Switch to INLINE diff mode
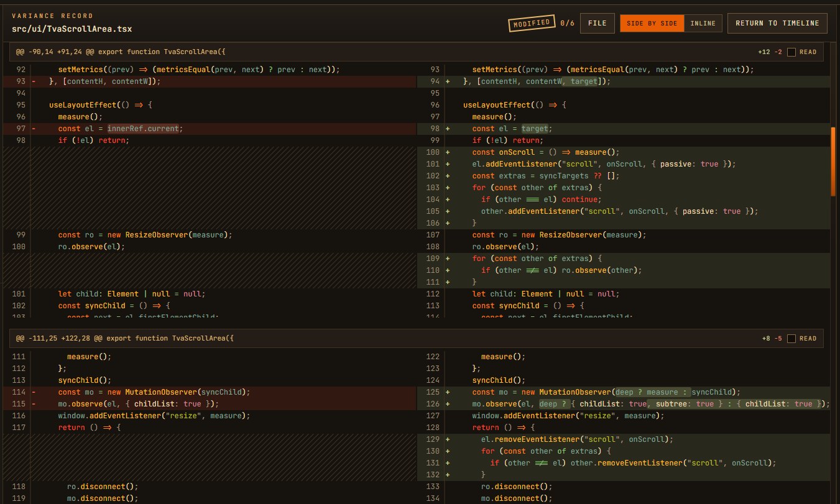The height and width of the screenshot is (504, 840). tap(703, 23)
